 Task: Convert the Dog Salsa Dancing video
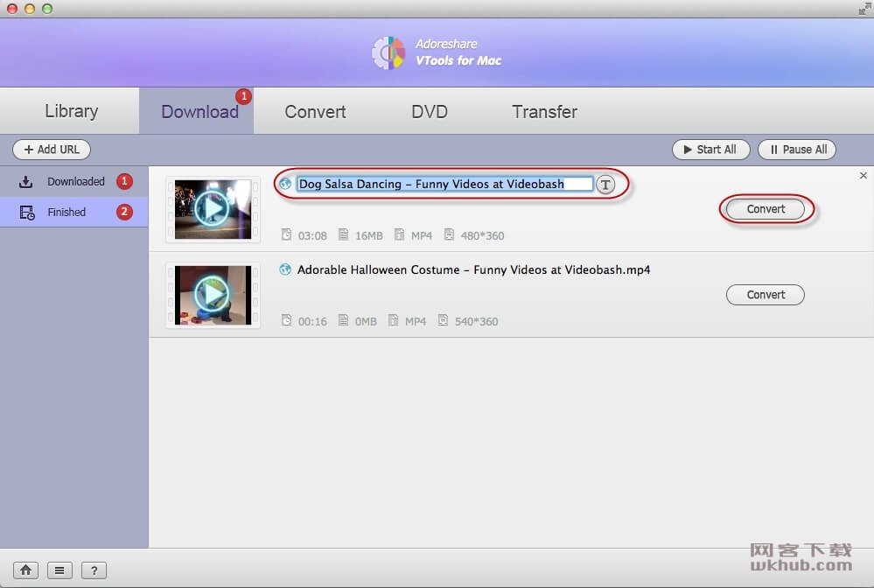point(766,209)
